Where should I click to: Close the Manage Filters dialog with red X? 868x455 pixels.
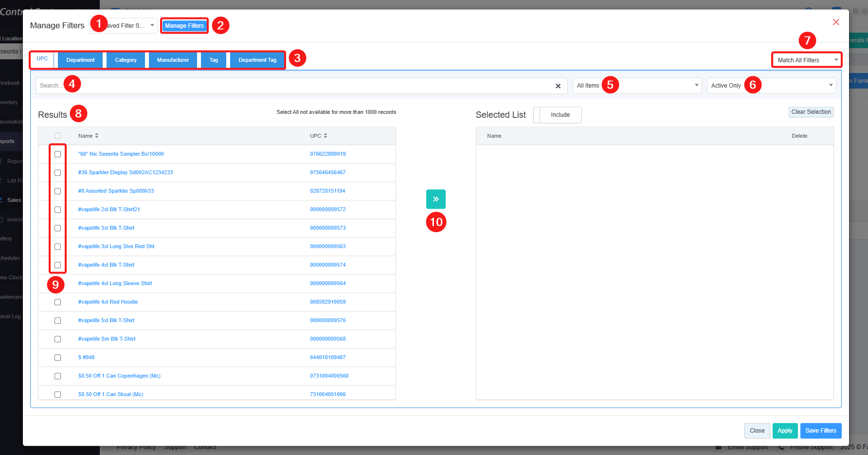coord(836,22)
